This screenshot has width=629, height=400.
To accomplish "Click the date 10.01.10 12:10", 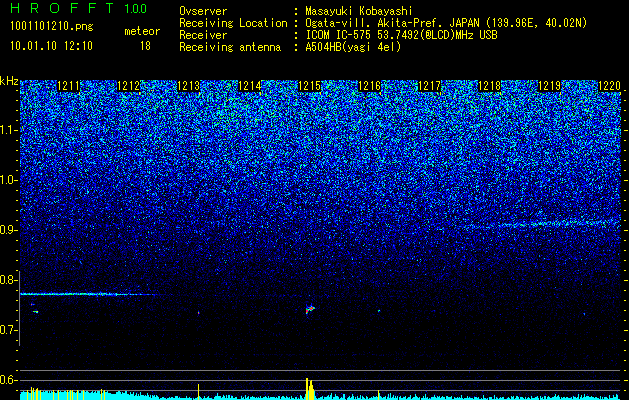I will click(51, 46).
